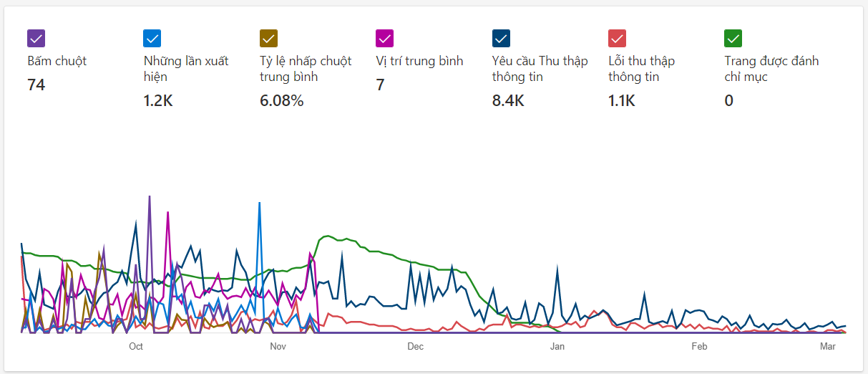
Task: Click the Bấm chuột metric label
Action: 57,61
